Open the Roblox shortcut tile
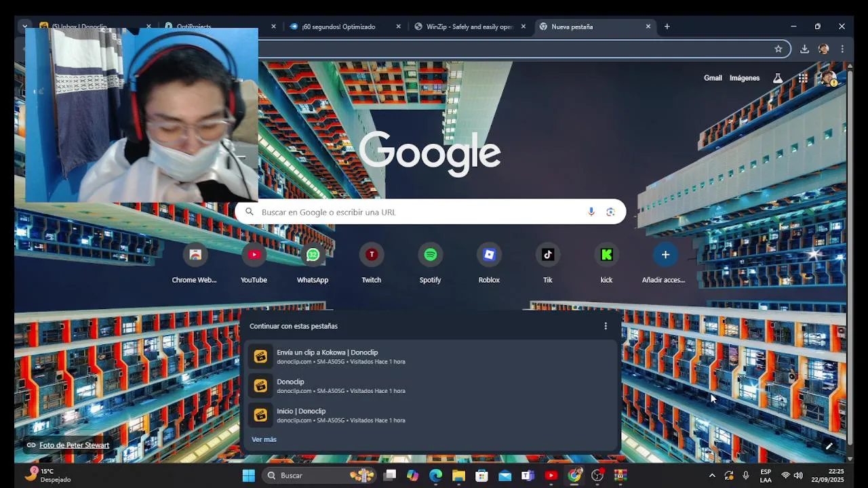The height and width of the screenshot is (488, 868). [x=489, y=264]
